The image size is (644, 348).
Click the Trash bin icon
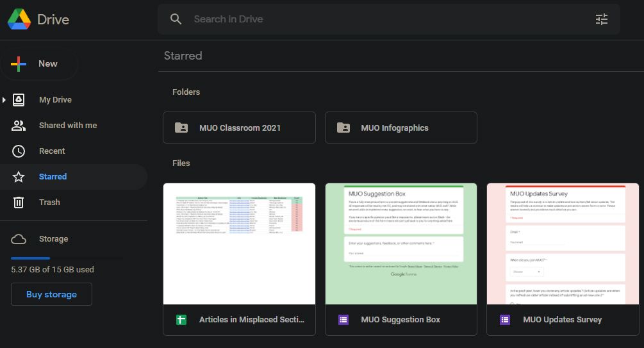(x=19, y=202)
